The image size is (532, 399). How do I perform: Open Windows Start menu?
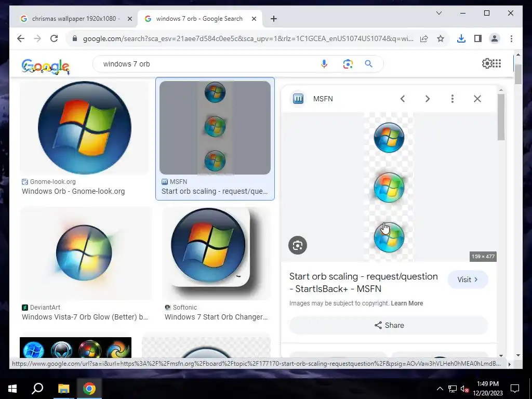[x=12, y=389]
